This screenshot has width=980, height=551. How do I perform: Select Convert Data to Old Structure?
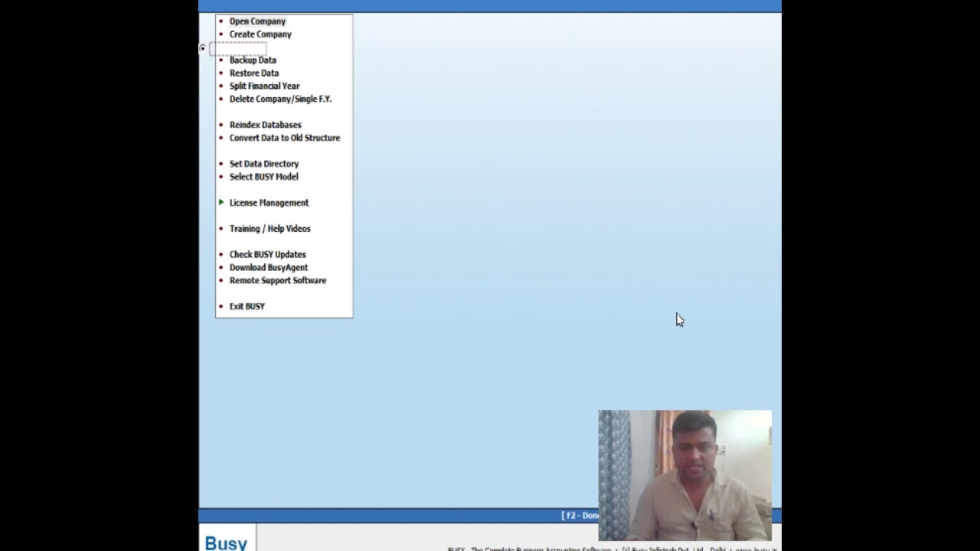click(285, 138)
